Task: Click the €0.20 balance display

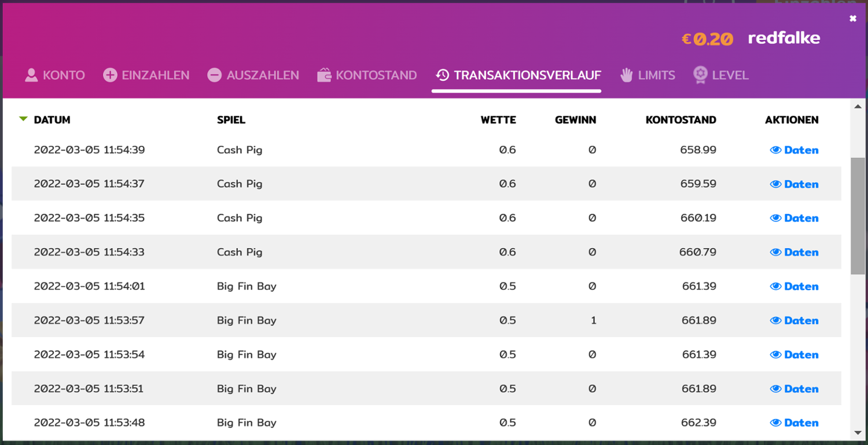Action: pyautogui.click(x=707, y=39)
